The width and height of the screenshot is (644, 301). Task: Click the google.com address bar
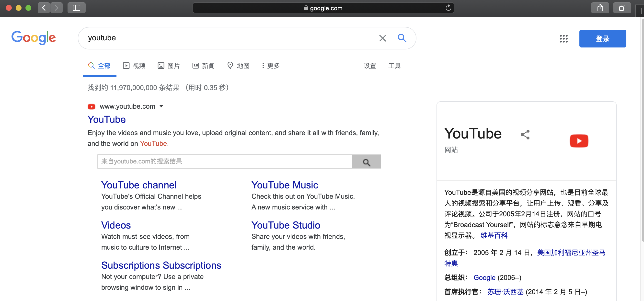(x=323, y=8)
